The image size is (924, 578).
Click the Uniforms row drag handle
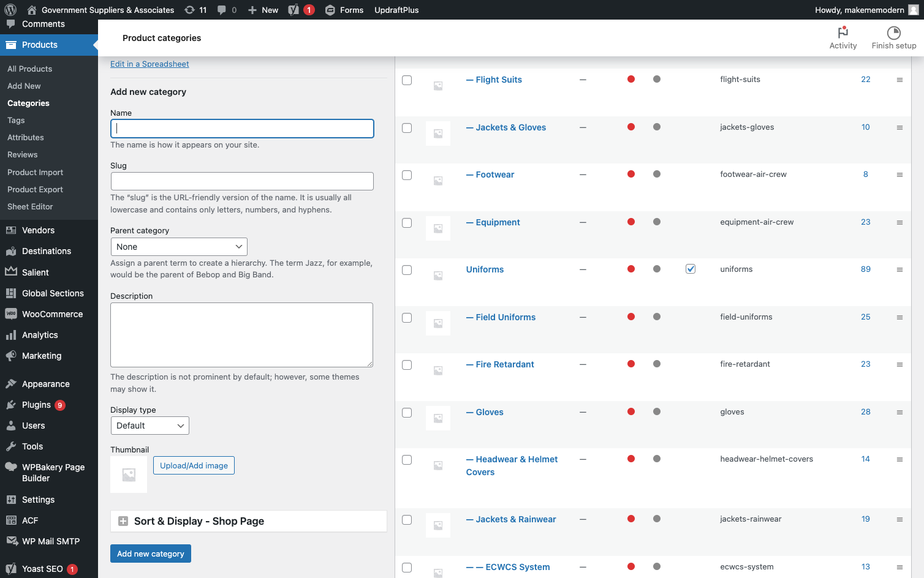tap(899, 270)
